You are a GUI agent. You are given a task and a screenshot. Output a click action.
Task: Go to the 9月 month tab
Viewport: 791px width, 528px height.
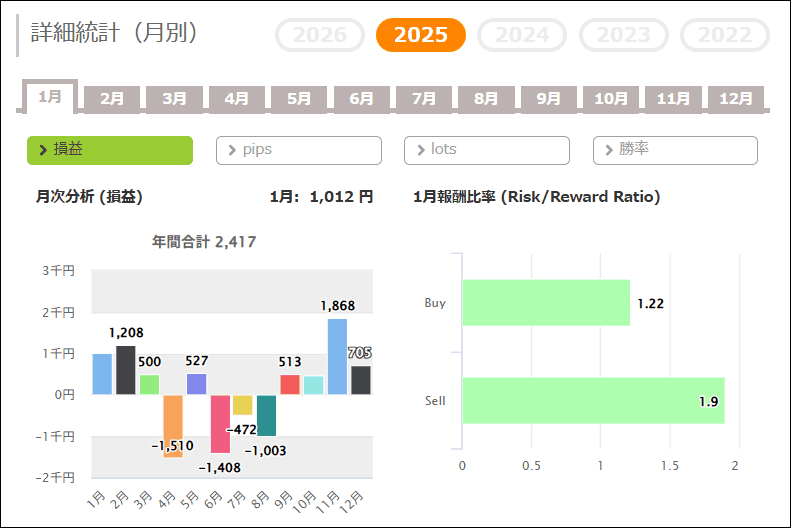click(548, 99)
